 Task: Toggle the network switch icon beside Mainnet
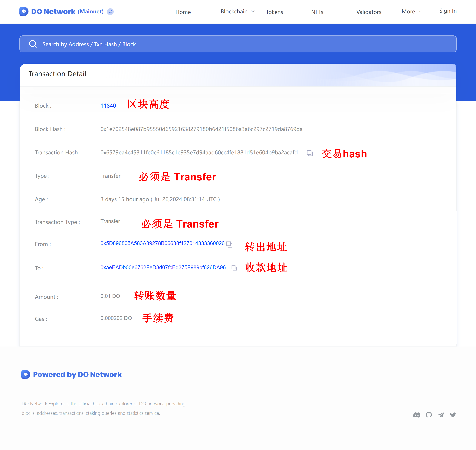[110, 11]
